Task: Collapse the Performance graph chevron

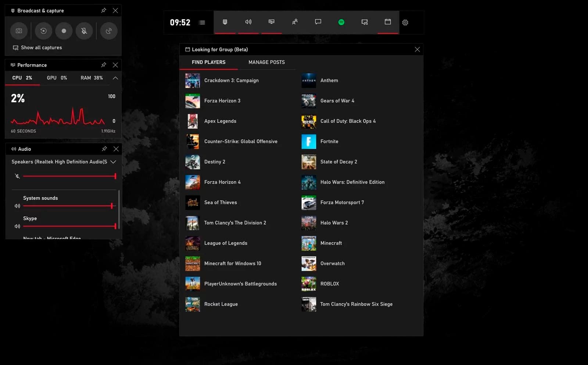Action: 115,78
